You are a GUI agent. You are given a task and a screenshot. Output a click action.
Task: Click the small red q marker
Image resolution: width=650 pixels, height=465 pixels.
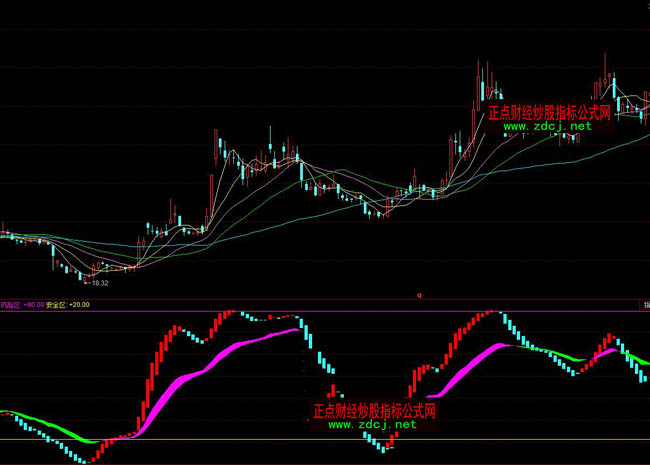(420, 294)
